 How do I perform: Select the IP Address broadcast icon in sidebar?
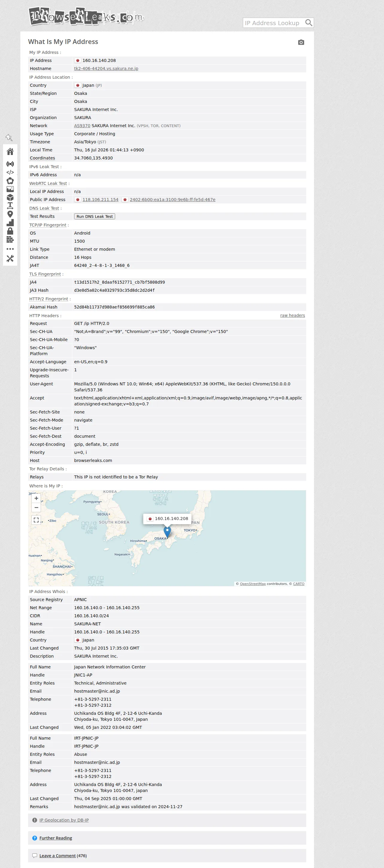pos(10,164)
